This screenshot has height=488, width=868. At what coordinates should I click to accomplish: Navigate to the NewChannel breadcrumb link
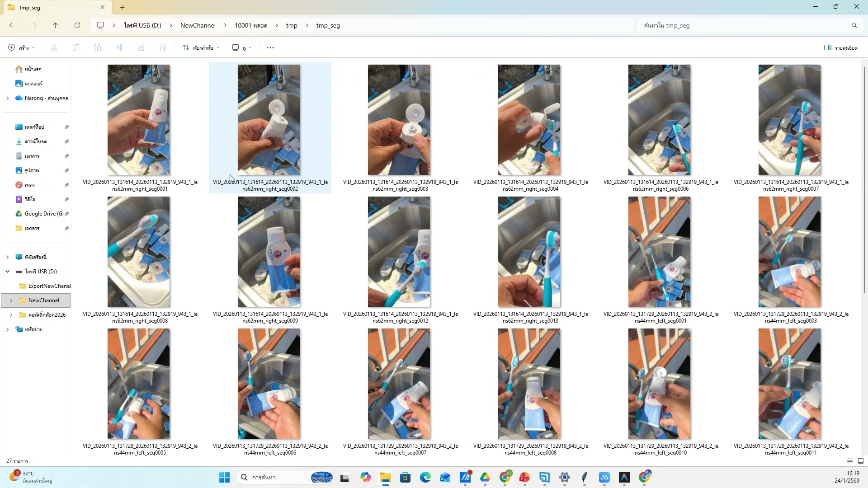[x=197, y=25]
